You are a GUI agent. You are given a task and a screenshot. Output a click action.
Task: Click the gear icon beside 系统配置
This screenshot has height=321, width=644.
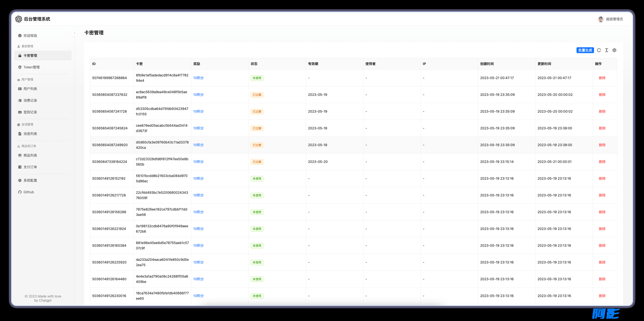click(x=20, y=180)
